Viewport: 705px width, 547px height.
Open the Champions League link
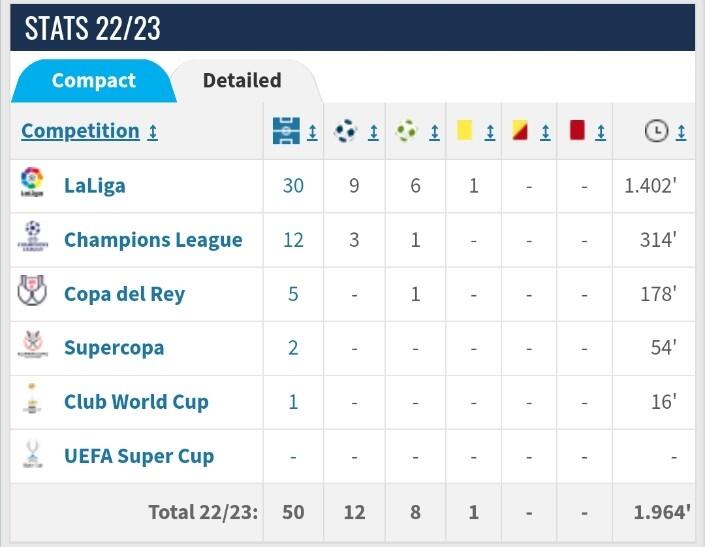click(153, 240)
